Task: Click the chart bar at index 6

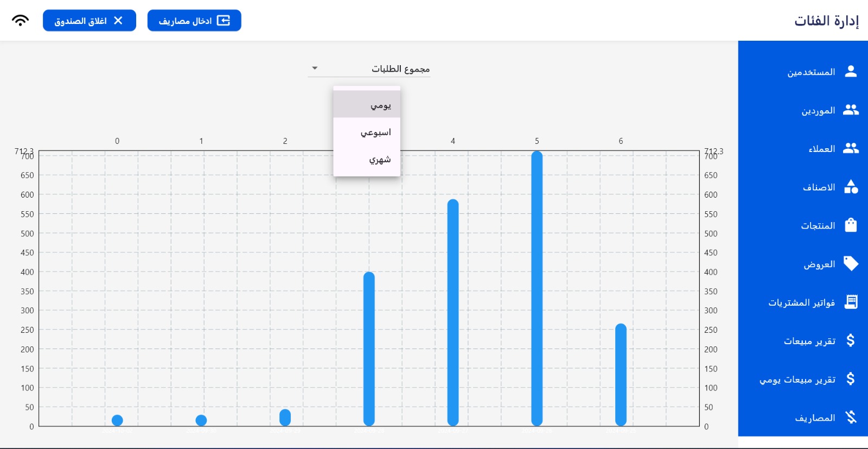Action: pyautogui.click(x=621, y=375)
